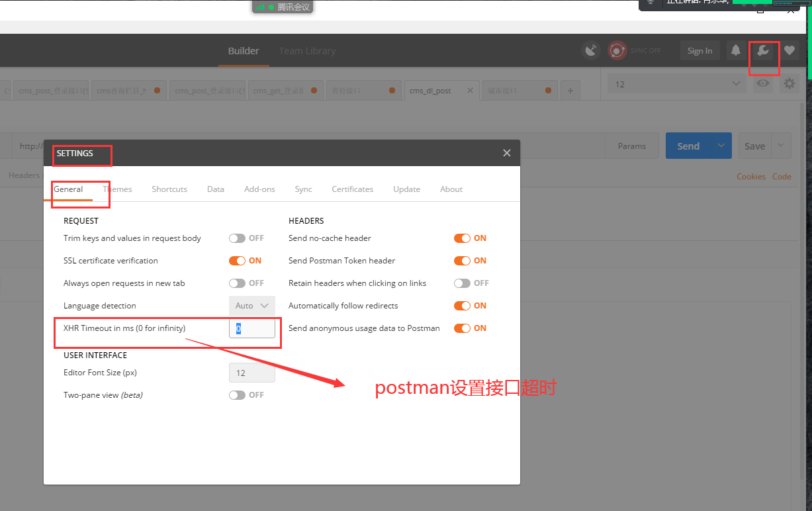Open the Cookies link

point(751,177)
